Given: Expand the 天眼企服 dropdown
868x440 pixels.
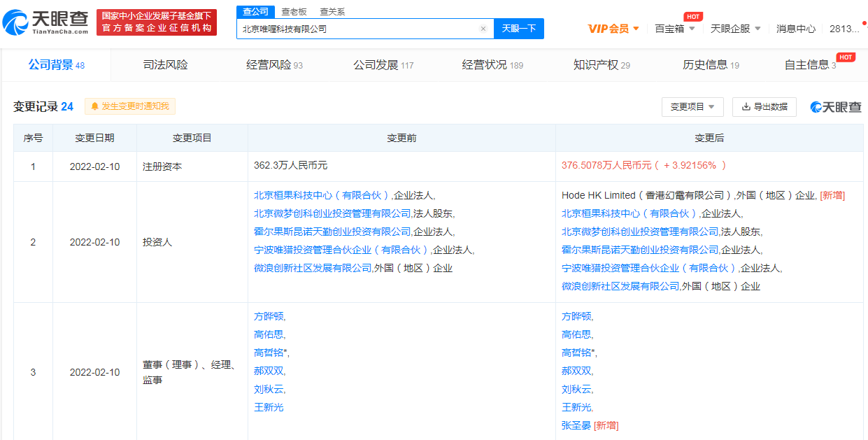Looking at the screenshot, I should pos(733,28).
